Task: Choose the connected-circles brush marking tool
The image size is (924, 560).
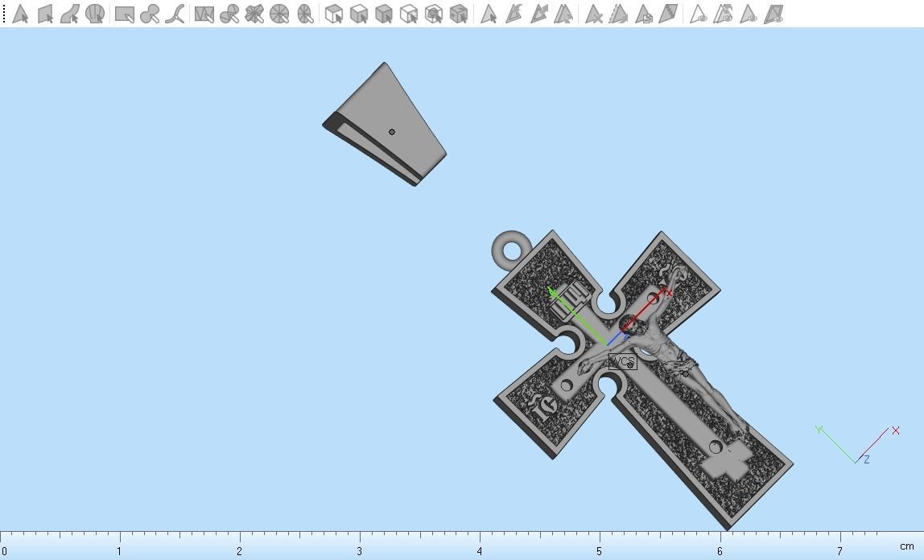Action: pyautogui.click(x=150, y=14)
